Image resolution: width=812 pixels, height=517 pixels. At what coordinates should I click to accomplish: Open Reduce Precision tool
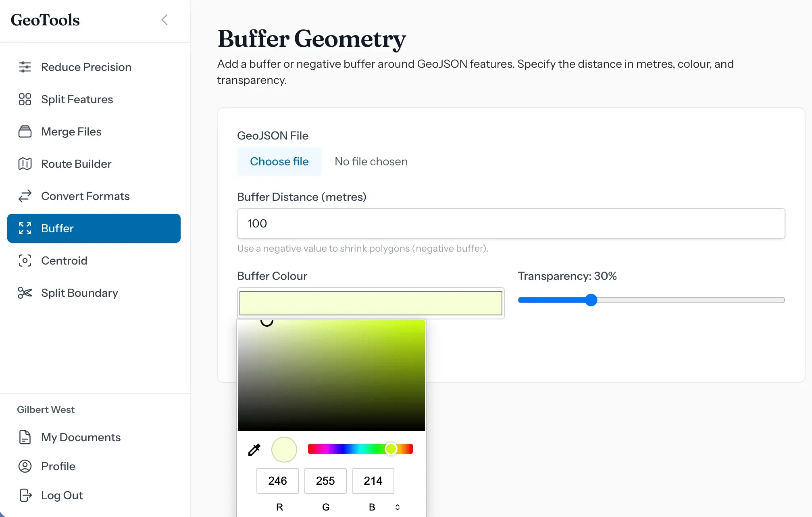tap(94, 67)
